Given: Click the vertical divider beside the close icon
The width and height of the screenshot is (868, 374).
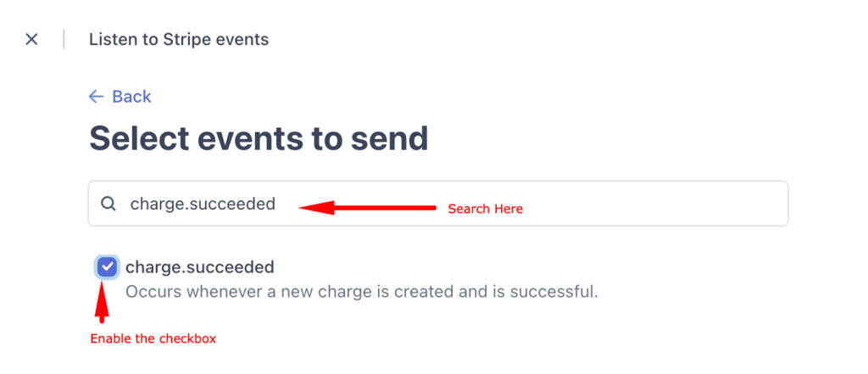Looking at the screenshot, I should pos(64,39).
